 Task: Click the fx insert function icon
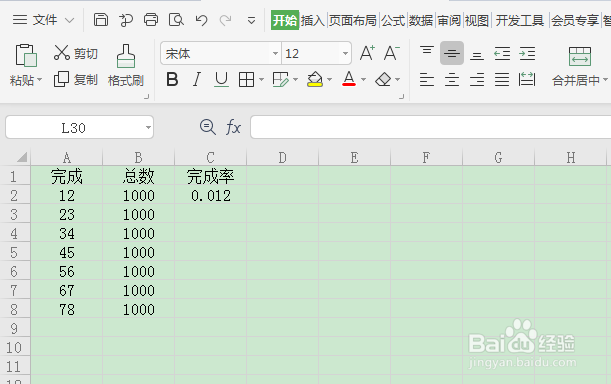click(x=233, y=127)
